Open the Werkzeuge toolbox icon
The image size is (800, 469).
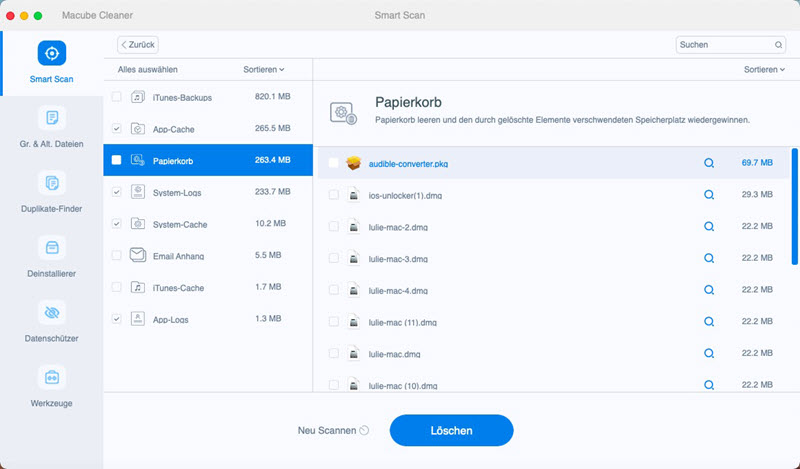coord(52,377)
